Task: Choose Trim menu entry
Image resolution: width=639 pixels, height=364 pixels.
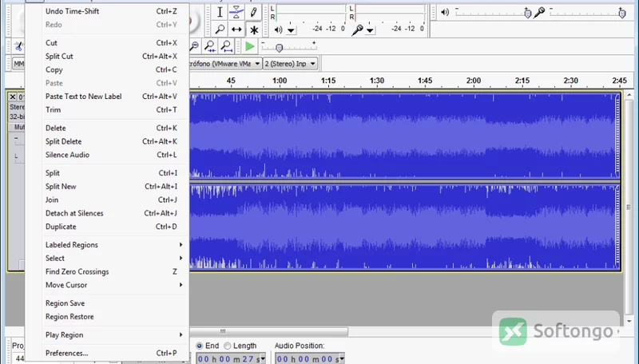Action: (x=116, y=110)
